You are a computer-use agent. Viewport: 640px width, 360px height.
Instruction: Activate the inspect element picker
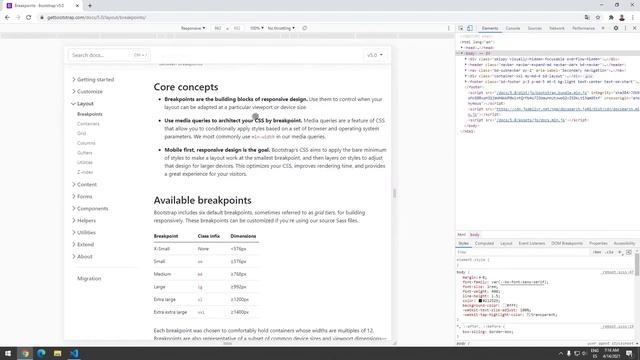(x=461, y=28)
